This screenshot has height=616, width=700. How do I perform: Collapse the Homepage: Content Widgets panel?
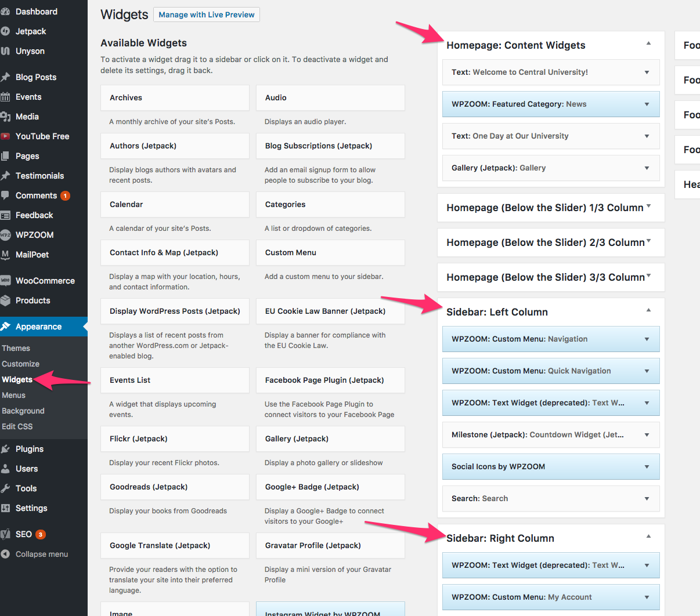click(x=648, y=44)
